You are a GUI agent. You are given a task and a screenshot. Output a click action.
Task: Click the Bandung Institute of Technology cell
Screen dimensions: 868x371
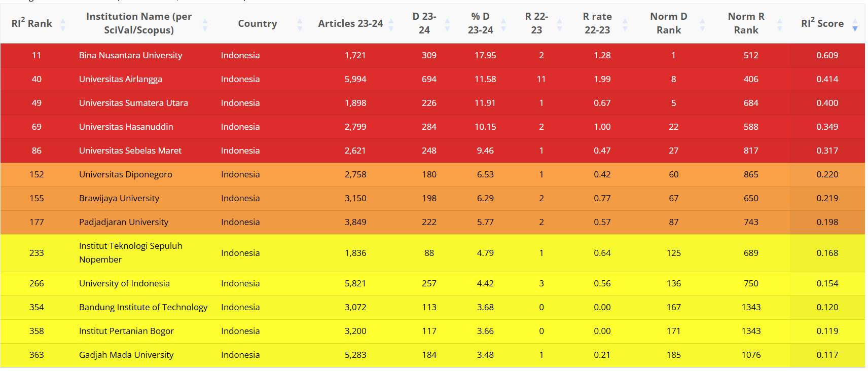143,307
